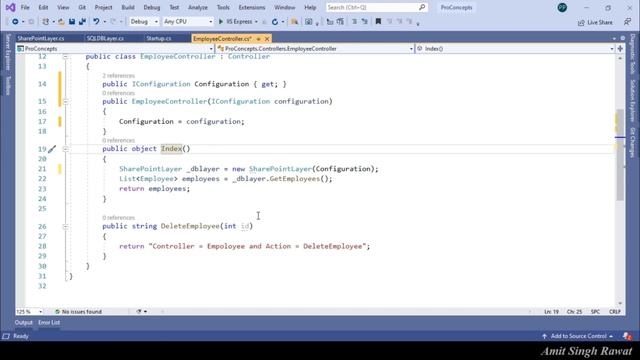
Task: Collapse the Index method at line 19
Action: [65, 149]
